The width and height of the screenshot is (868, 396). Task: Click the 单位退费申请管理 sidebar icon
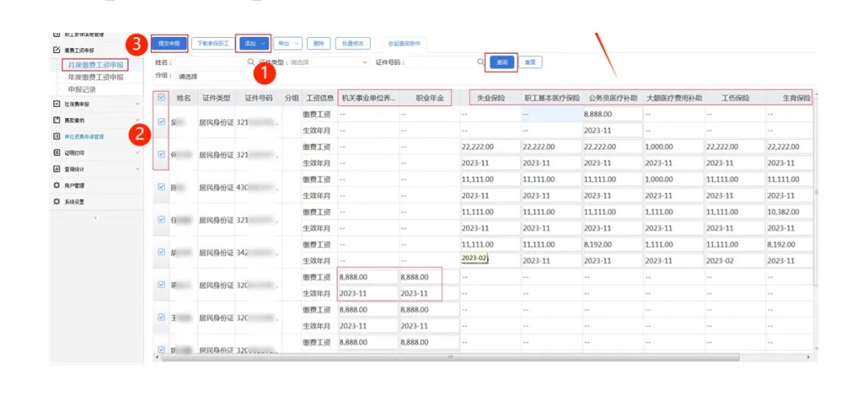coord(56,137)
